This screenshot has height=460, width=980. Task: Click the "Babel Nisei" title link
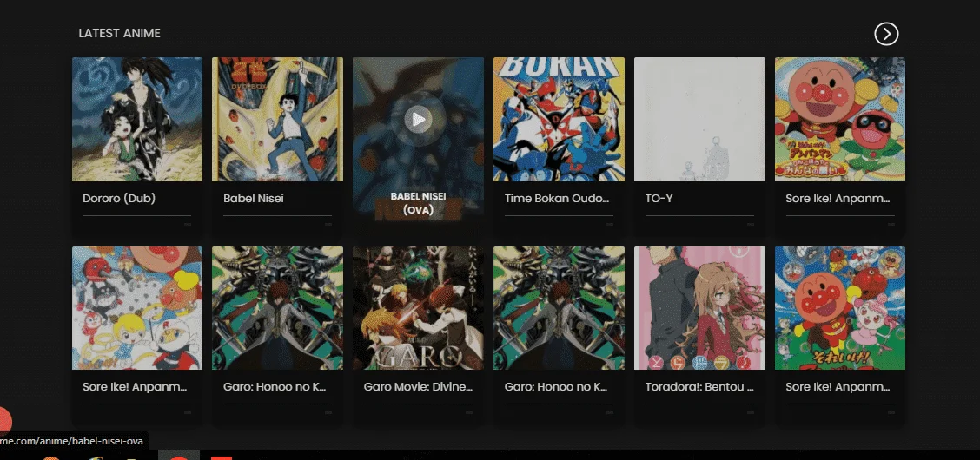[x=253, y=199]
